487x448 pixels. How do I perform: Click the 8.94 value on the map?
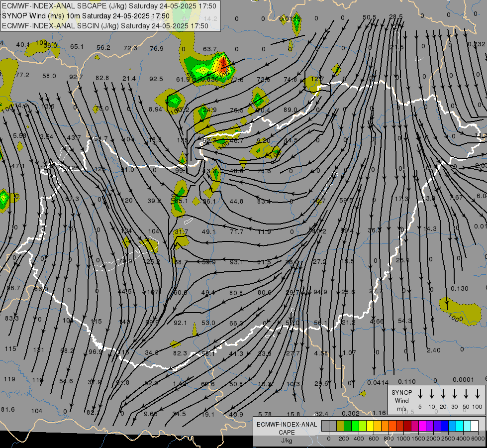point(155,110)
